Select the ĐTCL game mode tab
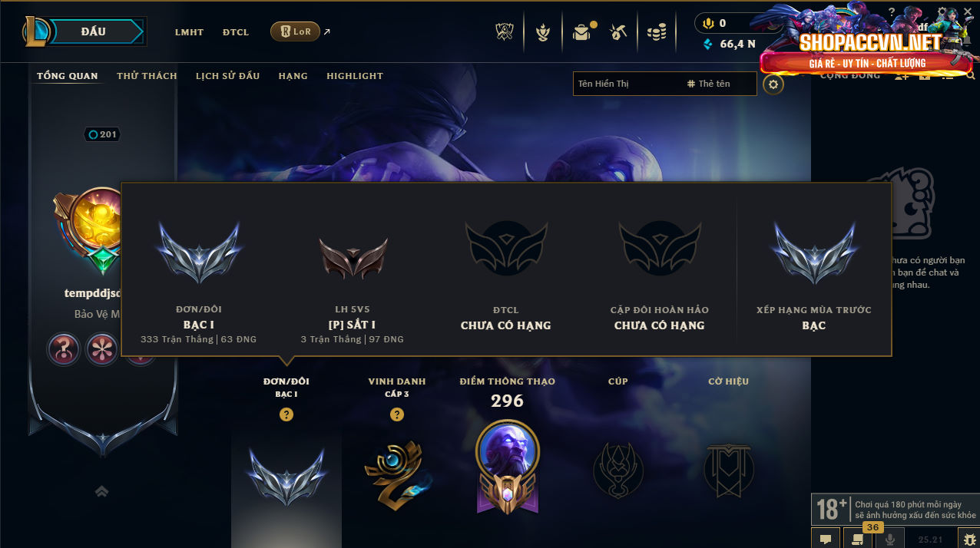This screenshot has height=548, width=980. (236, 32)
